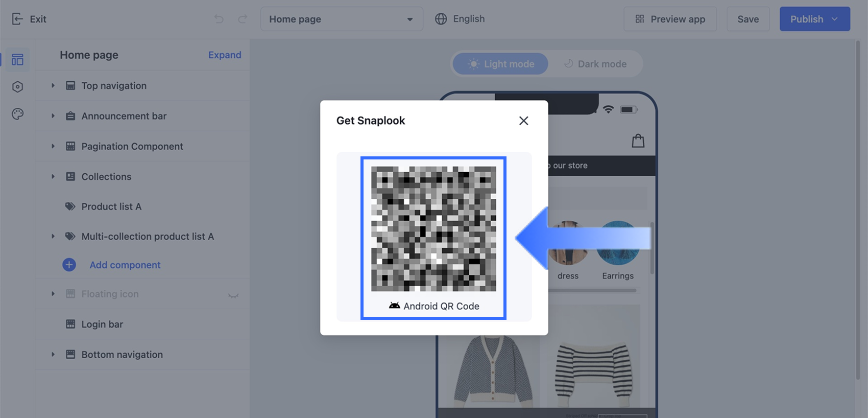This screenshot has width=868, height=418.
Task: Open the Publish dropdown arrow
Action: pyautogui.click(x=835, y=19)
